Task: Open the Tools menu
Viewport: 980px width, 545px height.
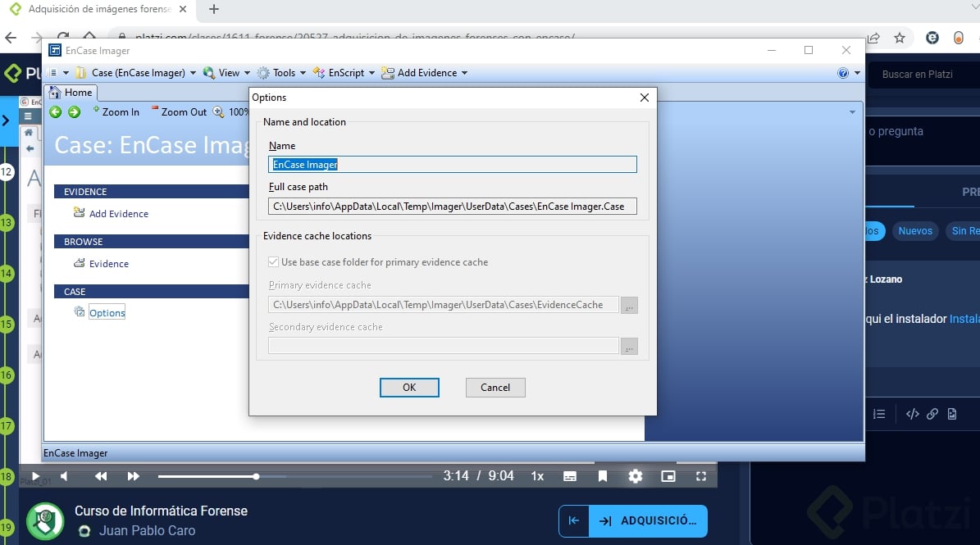Action: tap(282, 73)
